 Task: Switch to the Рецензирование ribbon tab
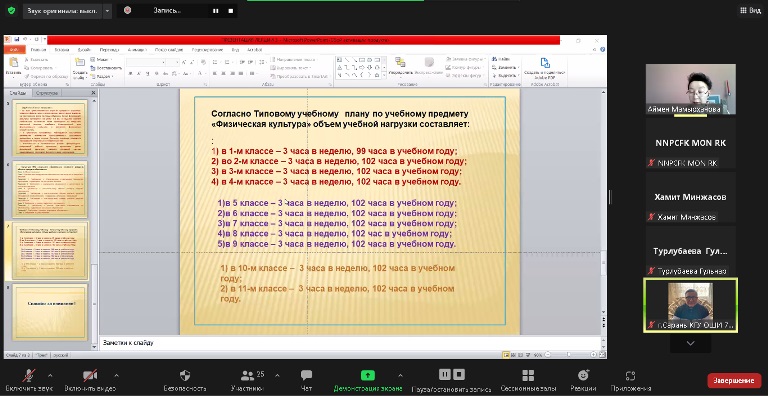[208, 50]
